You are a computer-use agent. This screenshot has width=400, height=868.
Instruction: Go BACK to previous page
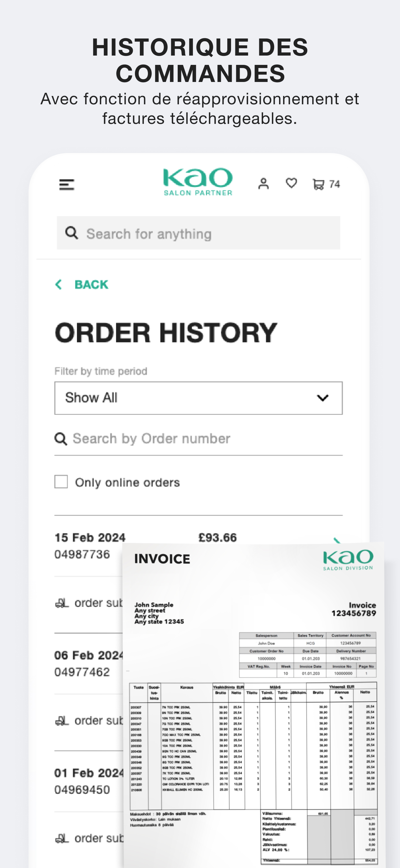[91, 284]
